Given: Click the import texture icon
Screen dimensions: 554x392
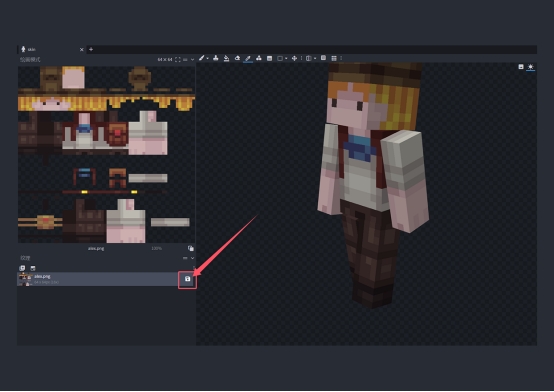Looking at the screenshot, I should [22, 268].
